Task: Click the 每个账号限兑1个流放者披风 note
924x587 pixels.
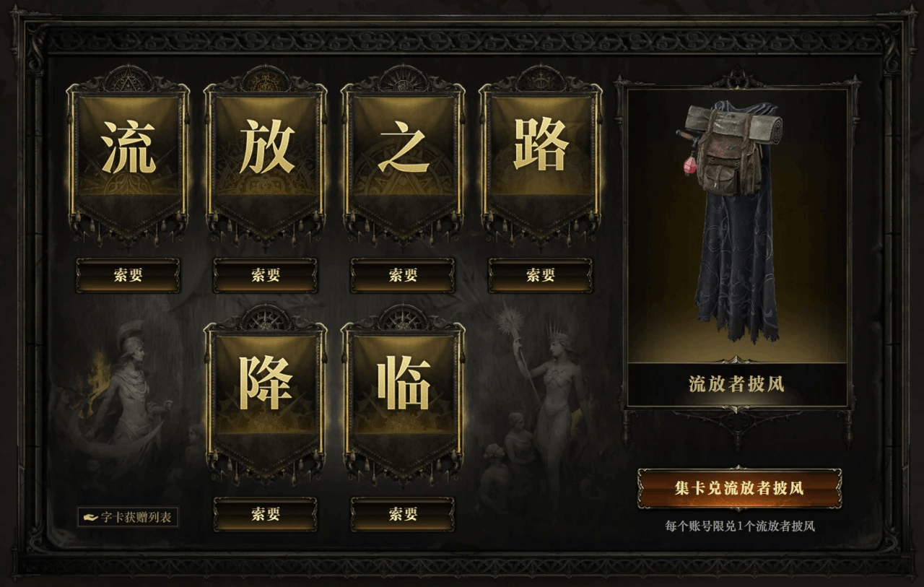Action: tap(740, 526)
